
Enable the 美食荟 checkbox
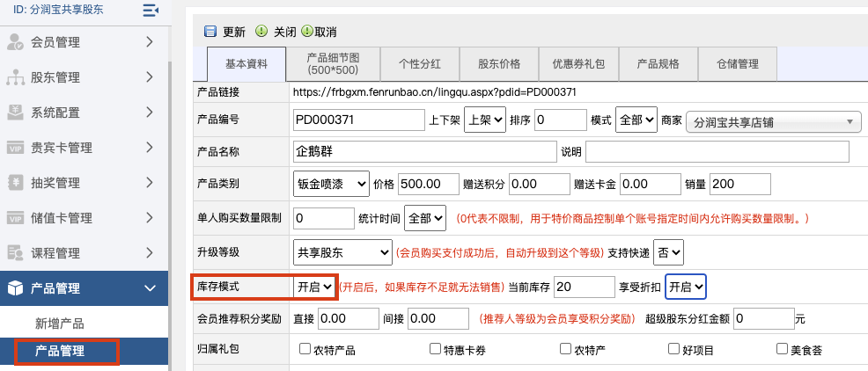pos(782,349)
